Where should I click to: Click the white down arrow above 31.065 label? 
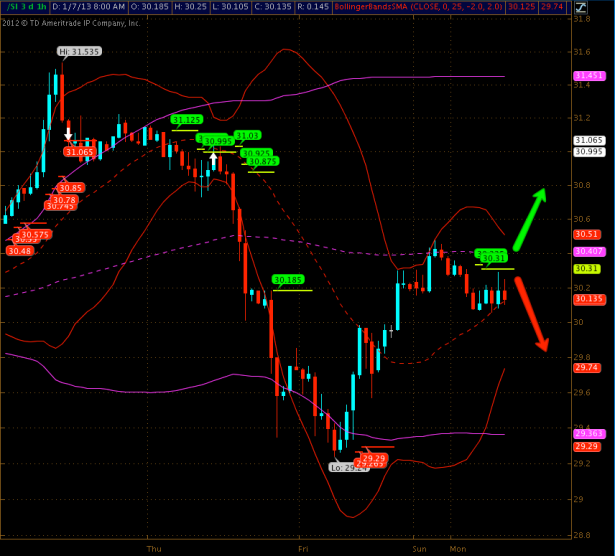[68, 132]
